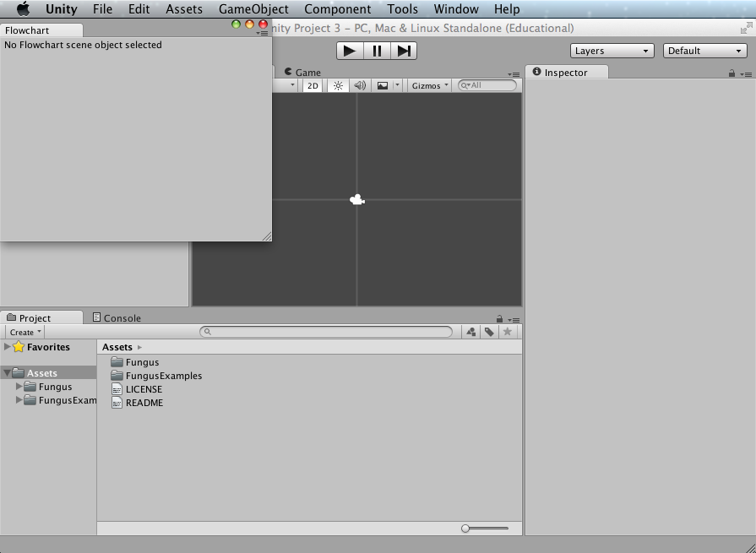
Task: Toggle Scene effects image icon
Action: pyautogui.click(x=383, y=86)
